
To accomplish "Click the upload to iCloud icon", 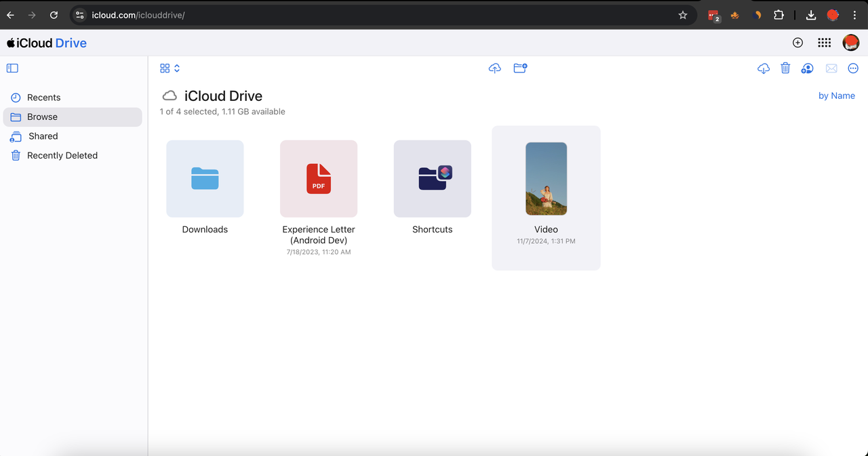I will coord(495,68).
